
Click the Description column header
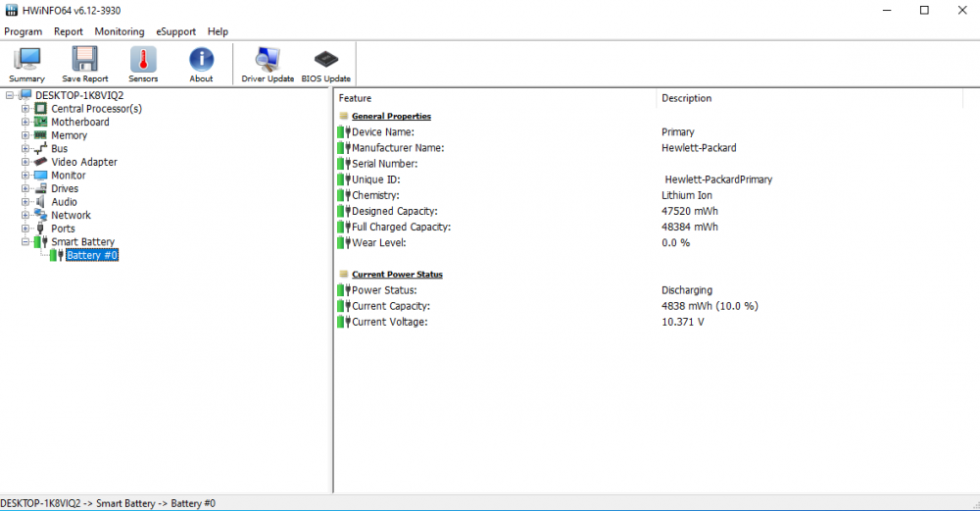[686, 98]
